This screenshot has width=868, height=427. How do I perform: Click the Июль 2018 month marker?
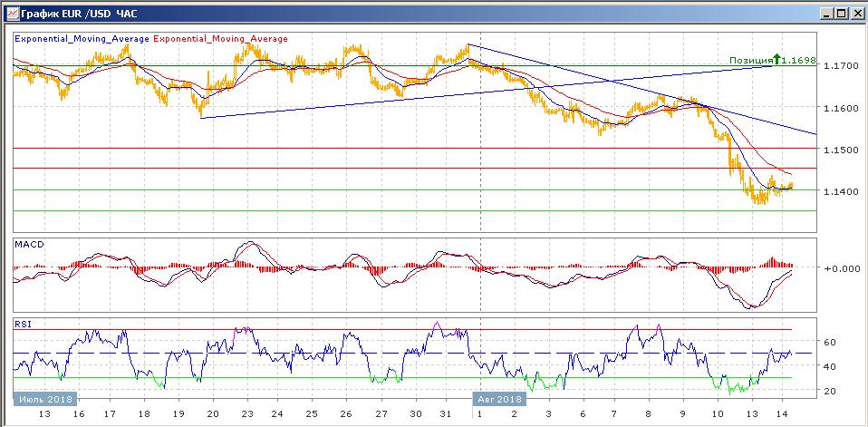coord(45,399)
